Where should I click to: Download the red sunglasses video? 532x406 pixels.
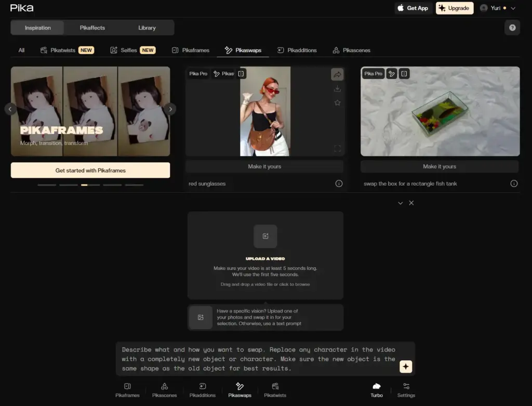click(337, 88)
